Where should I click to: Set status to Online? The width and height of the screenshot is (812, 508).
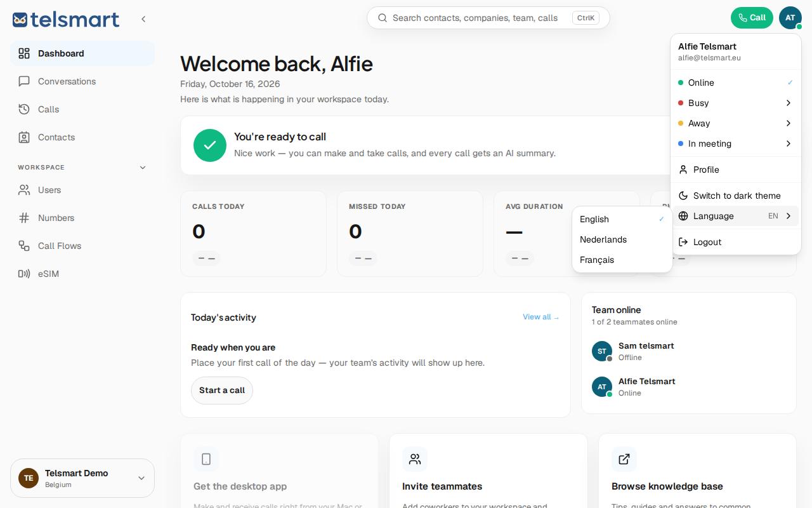[736, 83]
